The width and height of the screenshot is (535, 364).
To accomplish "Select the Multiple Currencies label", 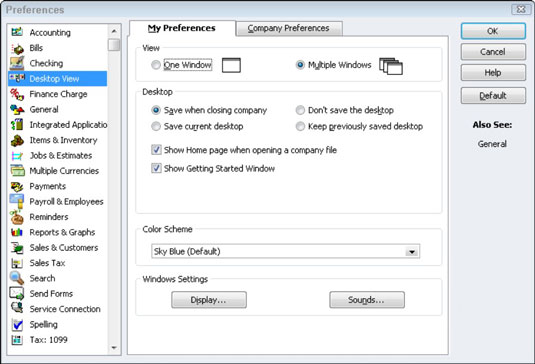I will tap(64, 171).
